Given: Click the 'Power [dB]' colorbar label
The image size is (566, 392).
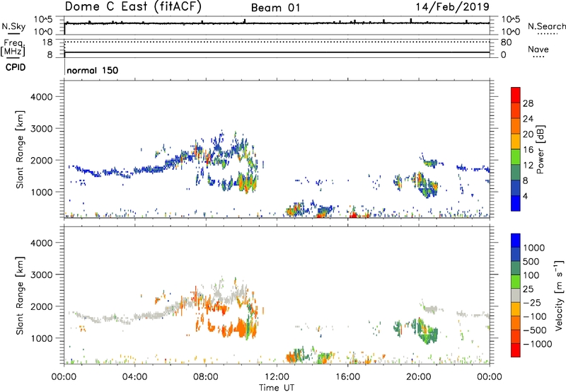Looking at the screenshot, I should tap(541, 149).
